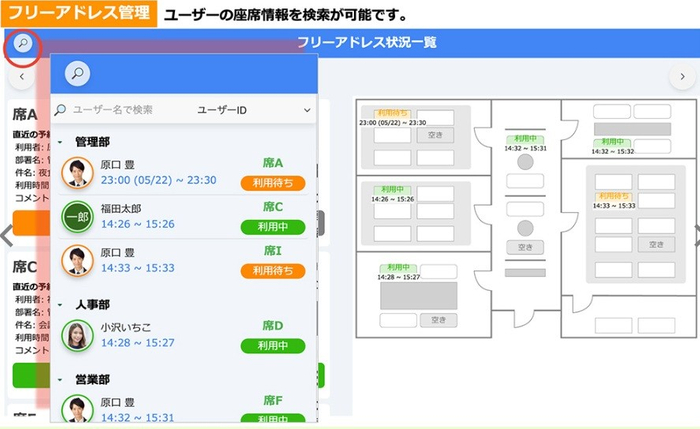Click 原口 豊 avatar for seat 席F

tap(77, 408)
